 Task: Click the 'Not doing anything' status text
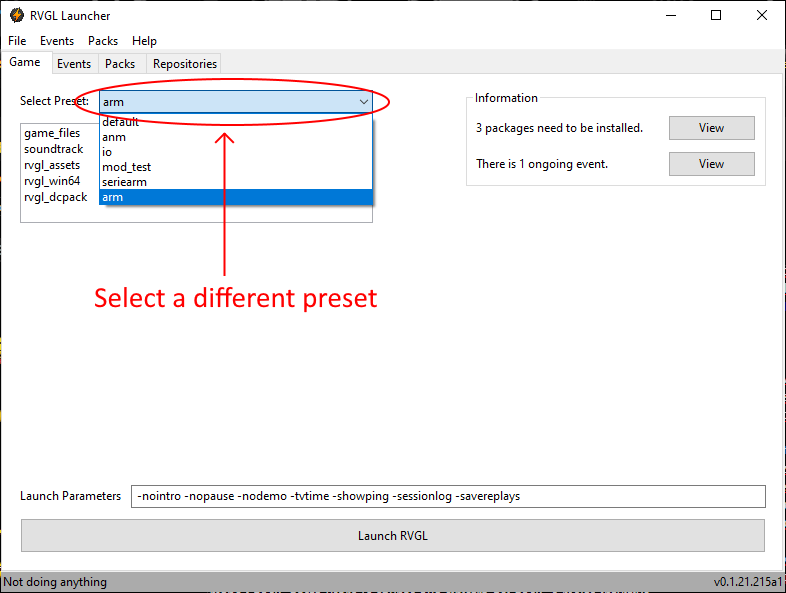(55, 582)
